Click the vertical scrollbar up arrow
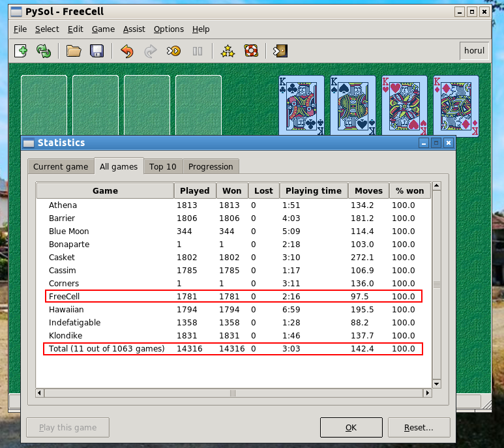This screenshot has height=448, width=504. pos(436,186)
